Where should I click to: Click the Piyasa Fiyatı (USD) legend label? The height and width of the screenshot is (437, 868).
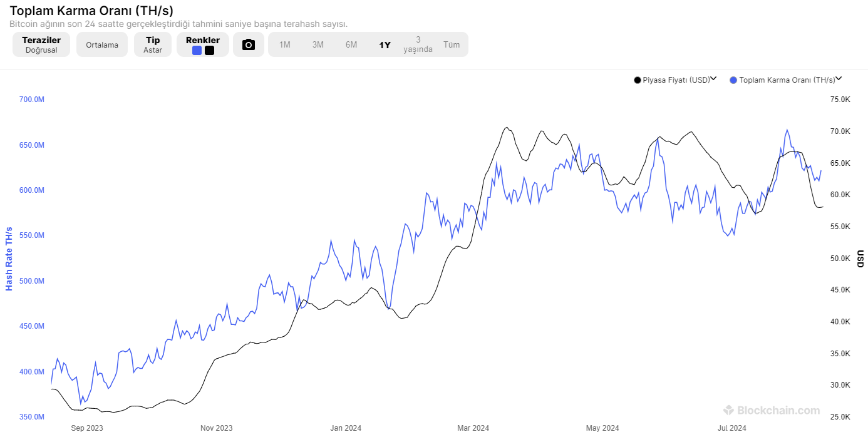(x=676, y=80)
